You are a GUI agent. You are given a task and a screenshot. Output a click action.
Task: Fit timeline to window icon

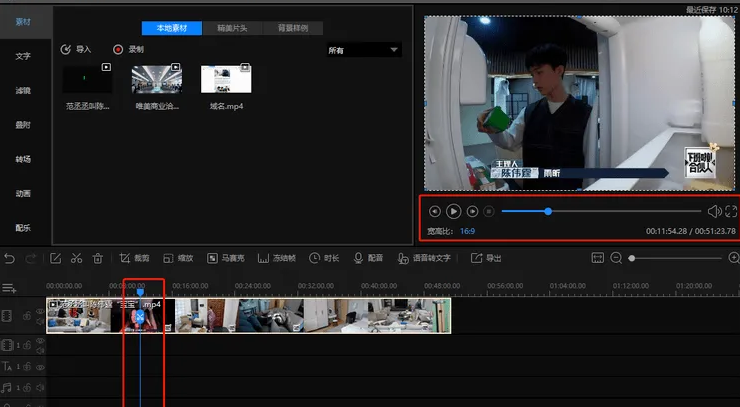point(597,258)
